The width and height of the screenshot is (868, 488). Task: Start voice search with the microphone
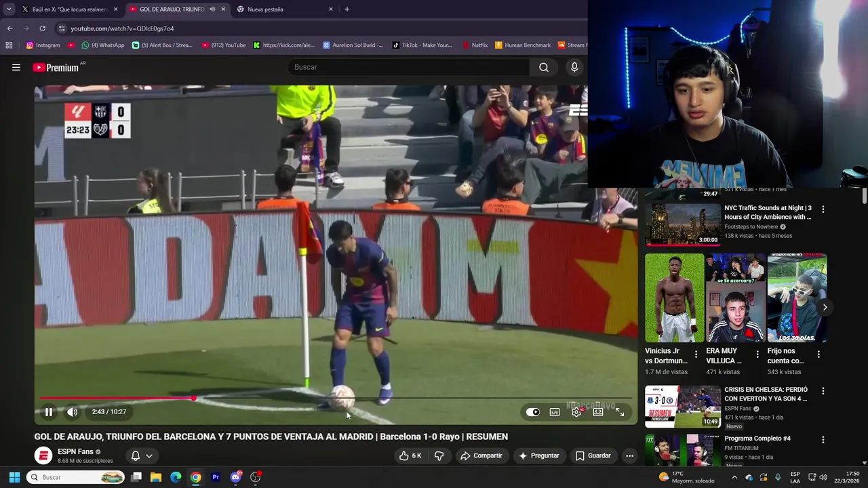(x=574, y=67)
